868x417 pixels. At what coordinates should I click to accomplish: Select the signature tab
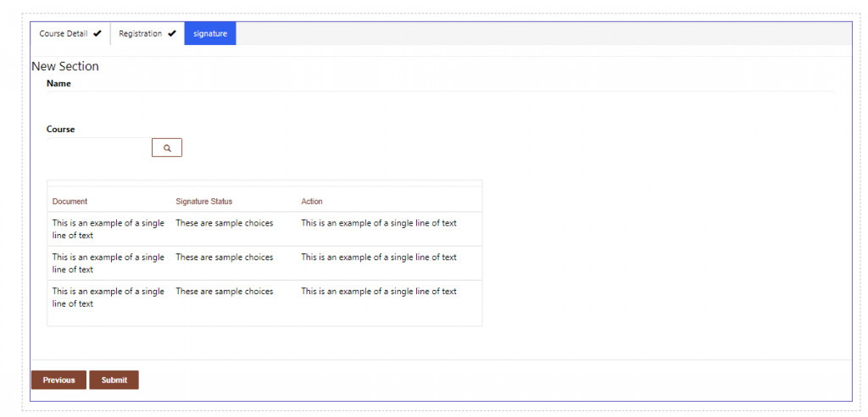pos(210,33)
